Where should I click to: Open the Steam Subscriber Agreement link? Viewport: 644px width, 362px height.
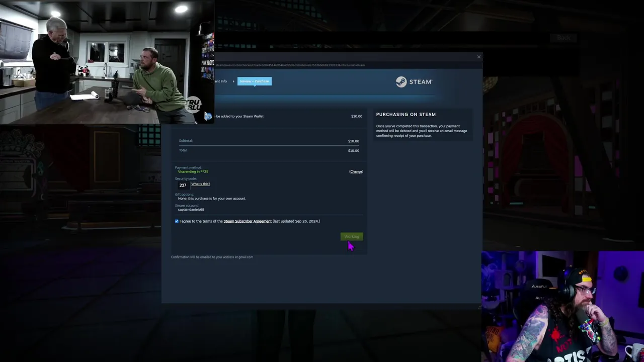[248, 221]
